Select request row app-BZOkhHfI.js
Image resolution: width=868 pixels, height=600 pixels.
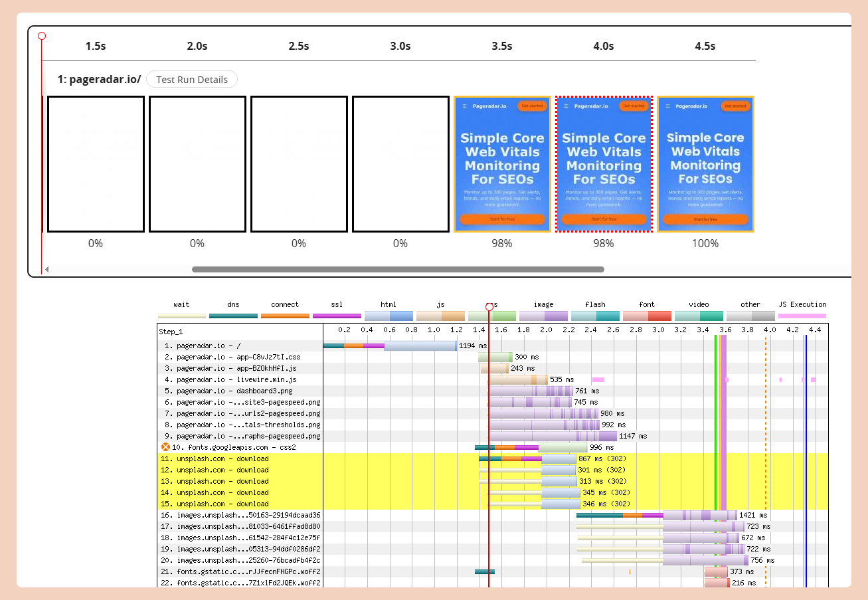click(493, 369)
